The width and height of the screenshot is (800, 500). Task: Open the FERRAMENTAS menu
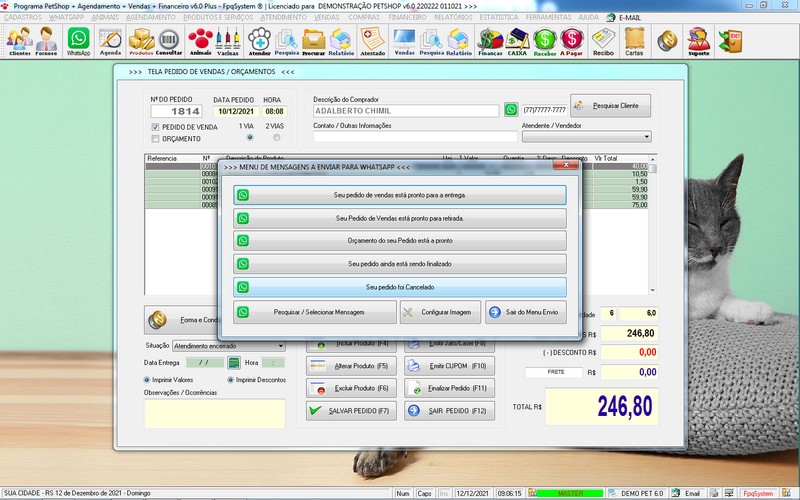point(548,17)
